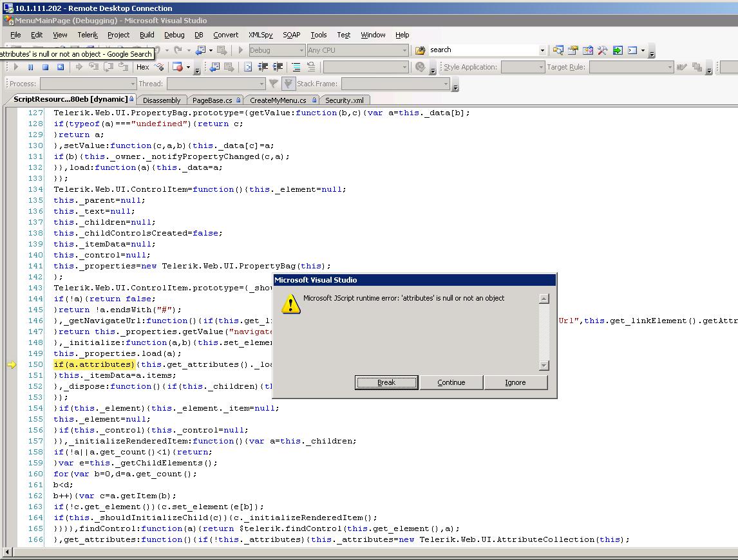The image size is (738, 560).
Task: Click highlighted 'if(a.attributes)' code on line 150
Action: point(94,365)
